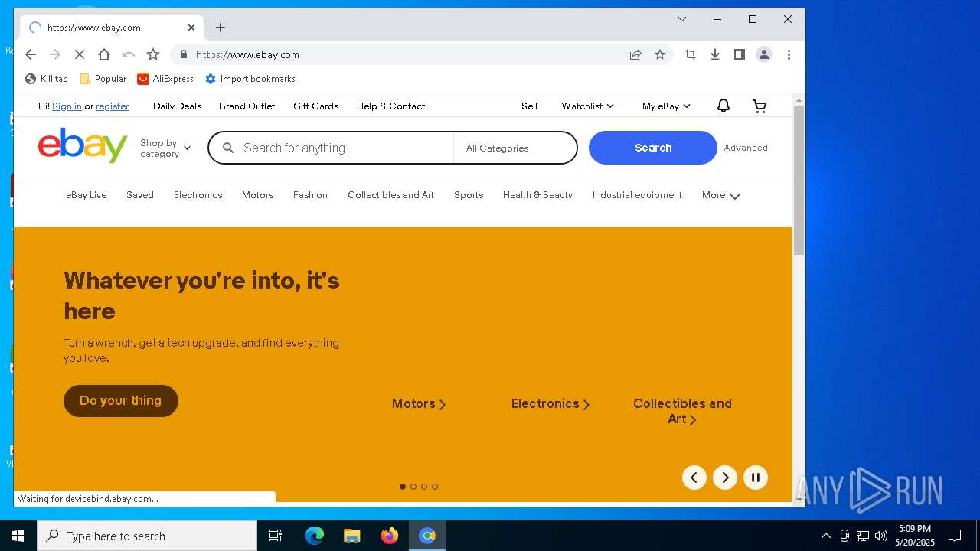Click the tab search chevron in title bar
Screen dimensions: 980x551
682,19
